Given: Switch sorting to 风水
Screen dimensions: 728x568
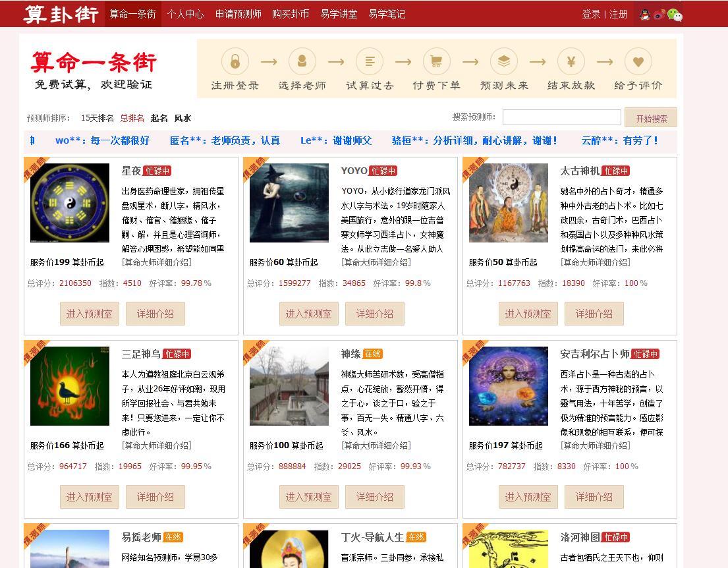Looking at the screenshot, I should pos(182,118).
